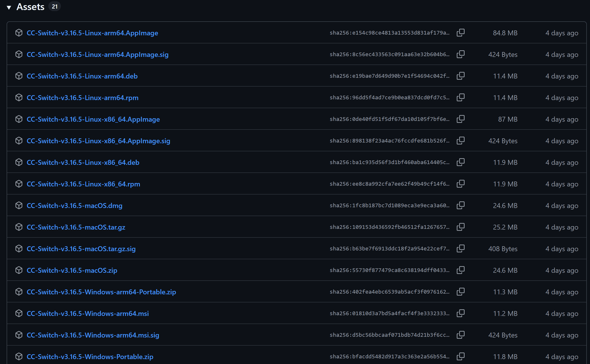Download CC-Switch-v3.16.5-Linux-x86_64.deb

coord(83,162)
